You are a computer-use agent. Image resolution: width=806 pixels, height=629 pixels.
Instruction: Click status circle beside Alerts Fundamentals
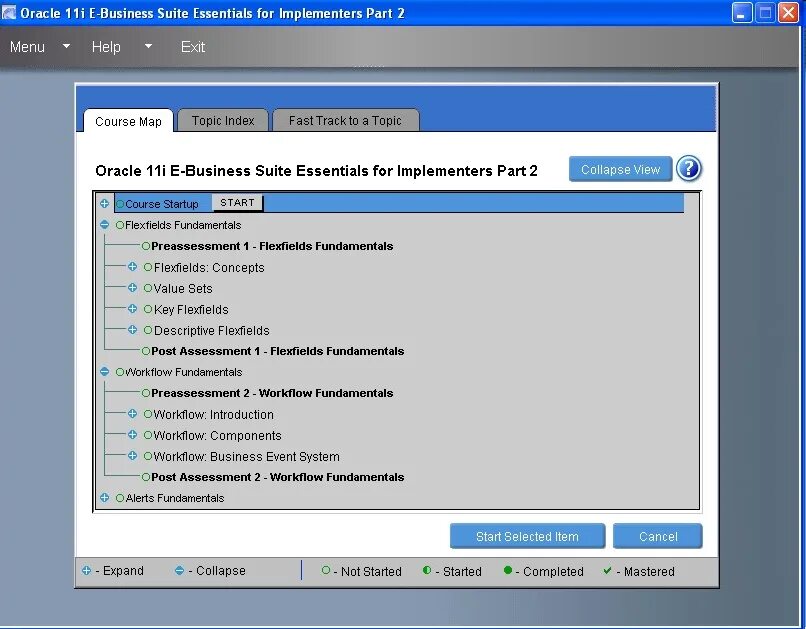(x=120, y=498)
